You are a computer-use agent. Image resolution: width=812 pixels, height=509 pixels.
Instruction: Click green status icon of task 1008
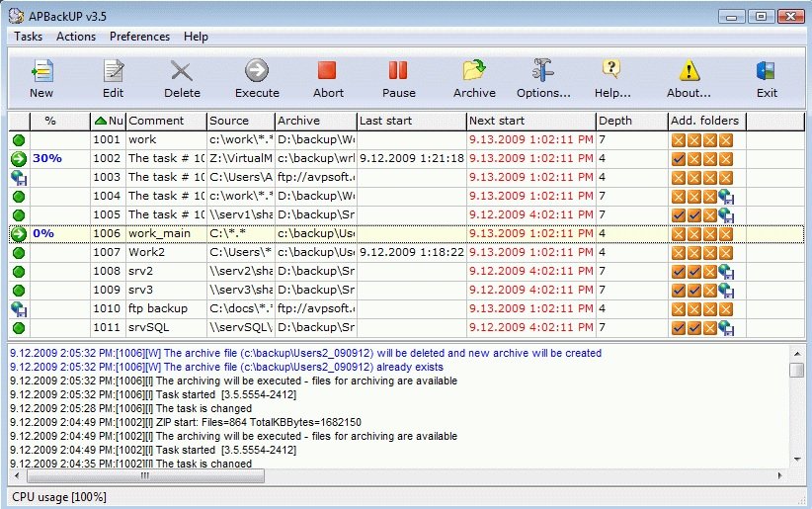coord(19,272)
